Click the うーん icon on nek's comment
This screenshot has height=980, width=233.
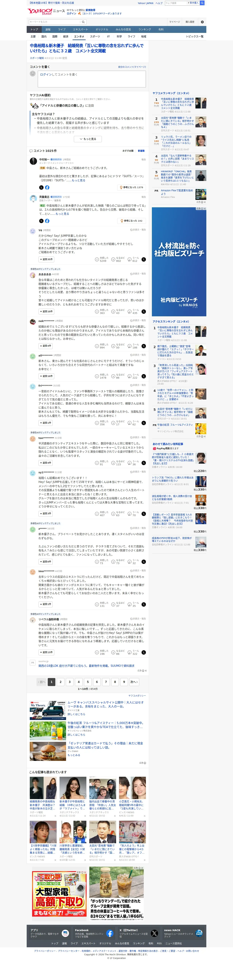(129, 346)
